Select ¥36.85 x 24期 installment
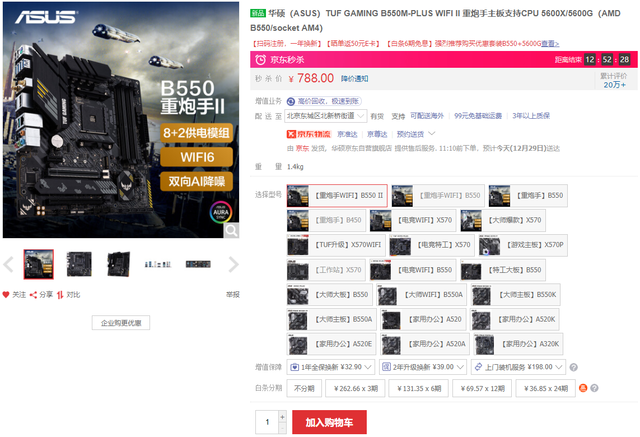The height and width of the screenshot is (437, 640). point(545,388)
